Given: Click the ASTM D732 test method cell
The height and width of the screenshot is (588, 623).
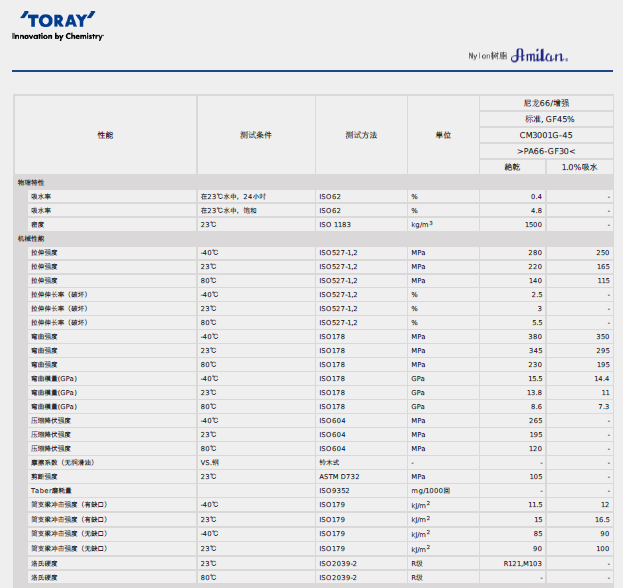Looking at the screenshot, I should tap(341, 477).
